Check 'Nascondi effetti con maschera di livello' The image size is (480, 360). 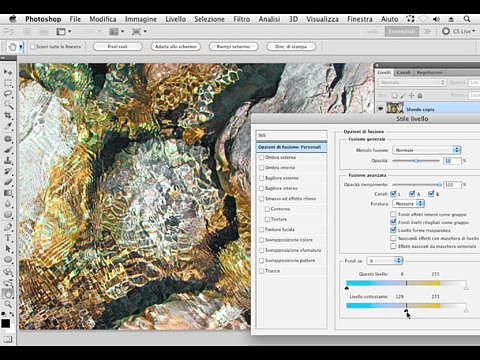coord(393,238)
